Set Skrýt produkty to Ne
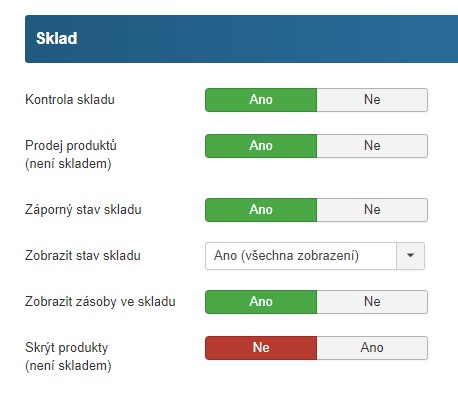 click(261, 348)
